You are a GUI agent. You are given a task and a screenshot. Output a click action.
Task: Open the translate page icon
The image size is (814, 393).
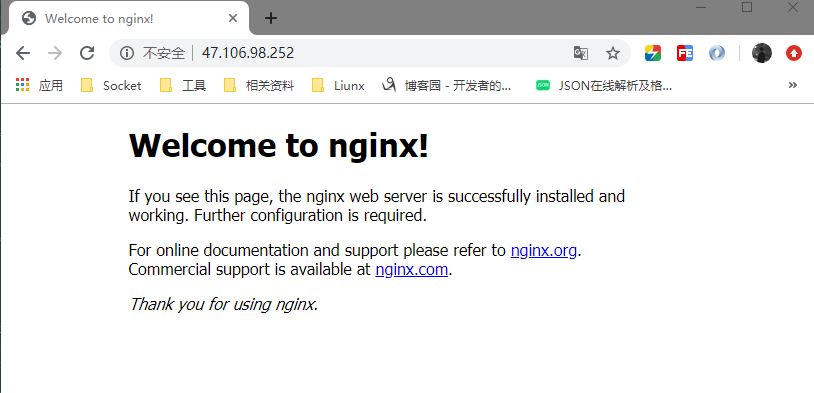click(x=580, y=53)
